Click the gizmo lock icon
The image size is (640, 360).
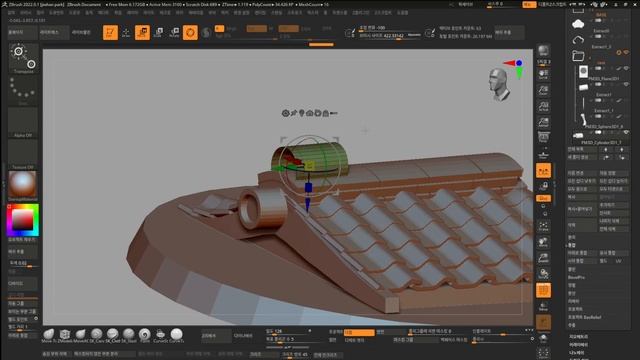(326, 113)
